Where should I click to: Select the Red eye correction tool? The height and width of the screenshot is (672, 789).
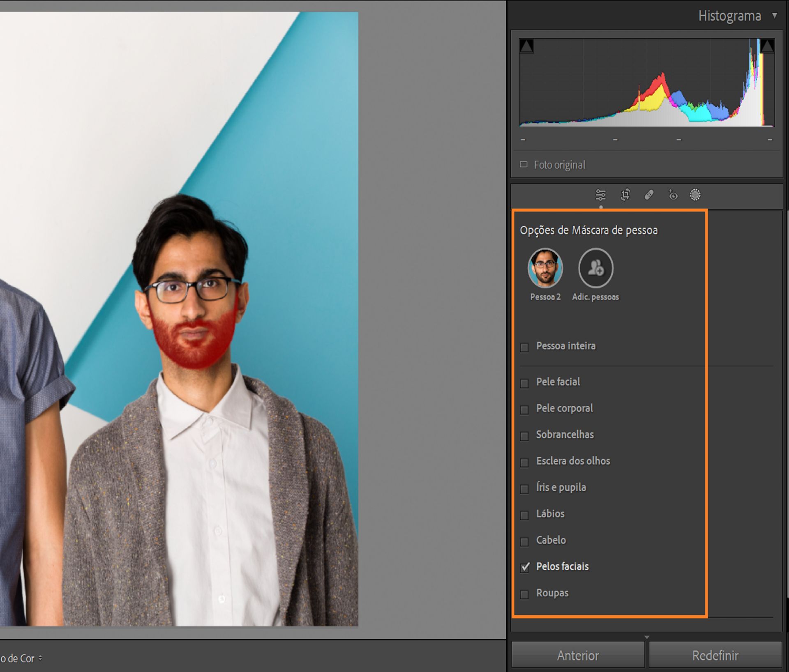[x=673, y=195]
